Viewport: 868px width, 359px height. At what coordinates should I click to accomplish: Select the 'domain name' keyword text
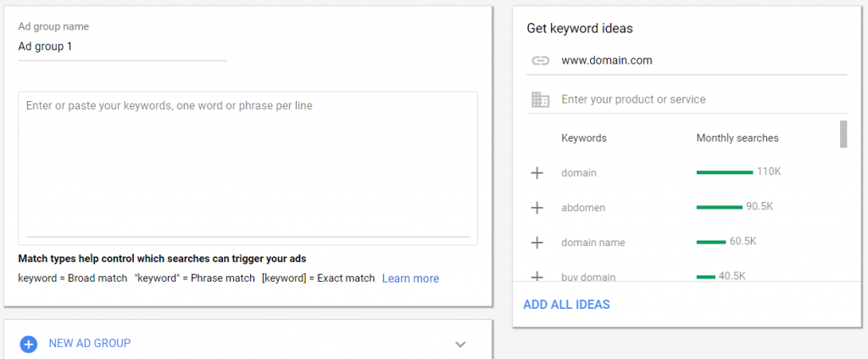593,243
